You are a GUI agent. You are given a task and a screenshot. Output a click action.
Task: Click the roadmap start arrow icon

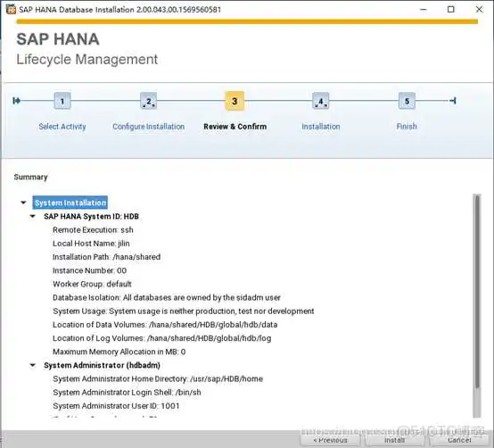pos(17,101)
